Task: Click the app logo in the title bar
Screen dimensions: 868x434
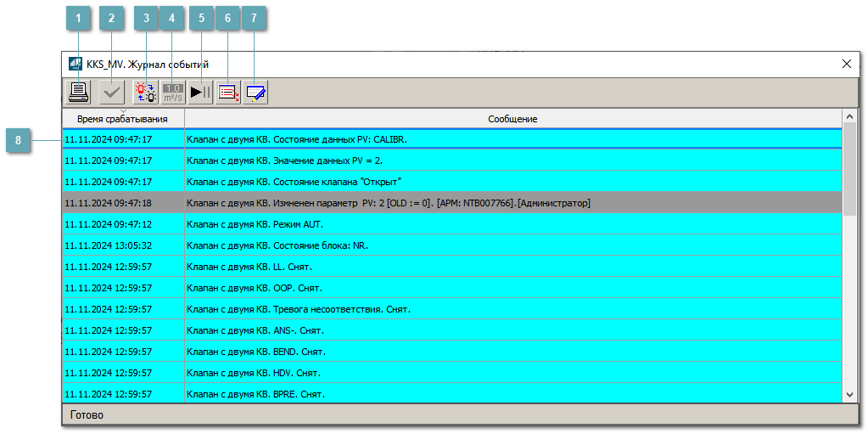Action: [75, 64]
